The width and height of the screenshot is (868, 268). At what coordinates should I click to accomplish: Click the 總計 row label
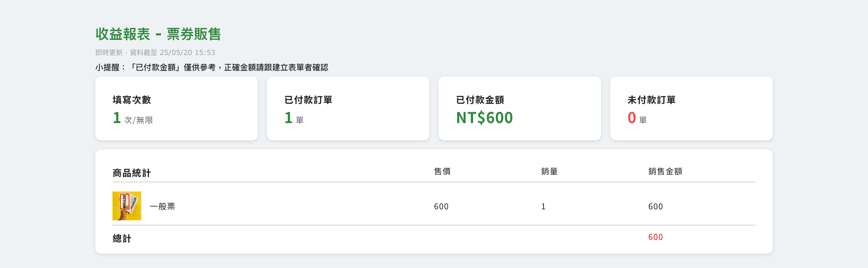[122, 239]
